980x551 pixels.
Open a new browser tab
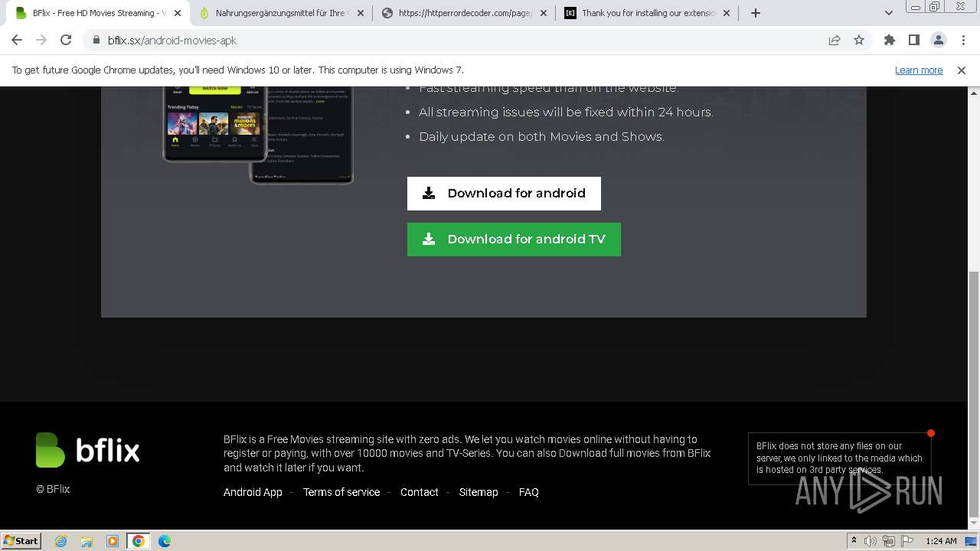tap(756, 13)
